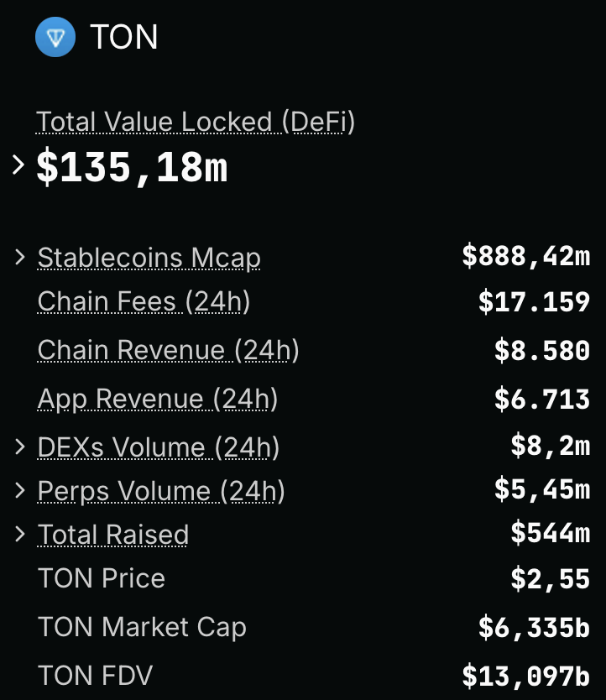The image size is (606, 700).
Task: Expand the Total Raised row arrow
Action: pyautogui.click(x=20, y=534)
